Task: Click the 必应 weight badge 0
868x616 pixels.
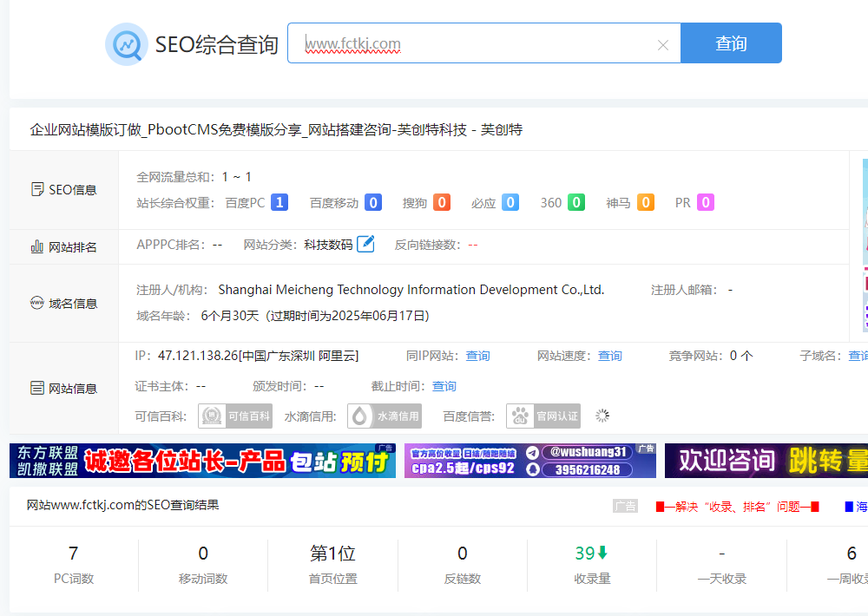Action: click(510, 202)
